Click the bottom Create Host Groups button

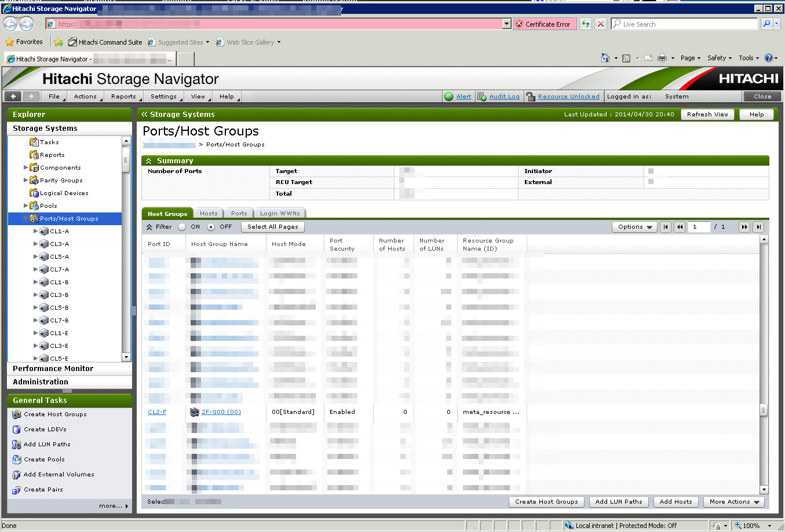pos(546,502)
